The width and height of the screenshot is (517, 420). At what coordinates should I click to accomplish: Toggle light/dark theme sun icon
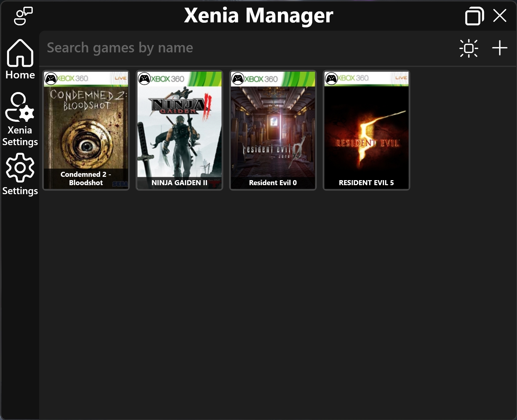tap(469, 48)
